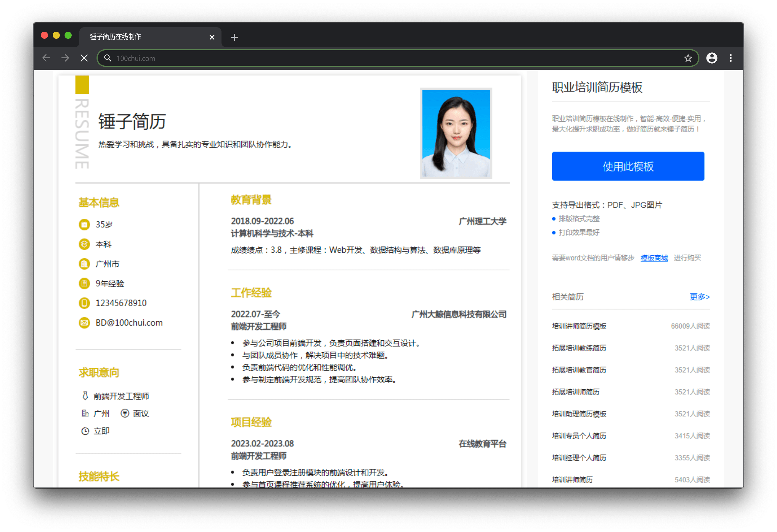
Task: Click the 2023.02-2023.08 date range
Action: click(262, 444)
